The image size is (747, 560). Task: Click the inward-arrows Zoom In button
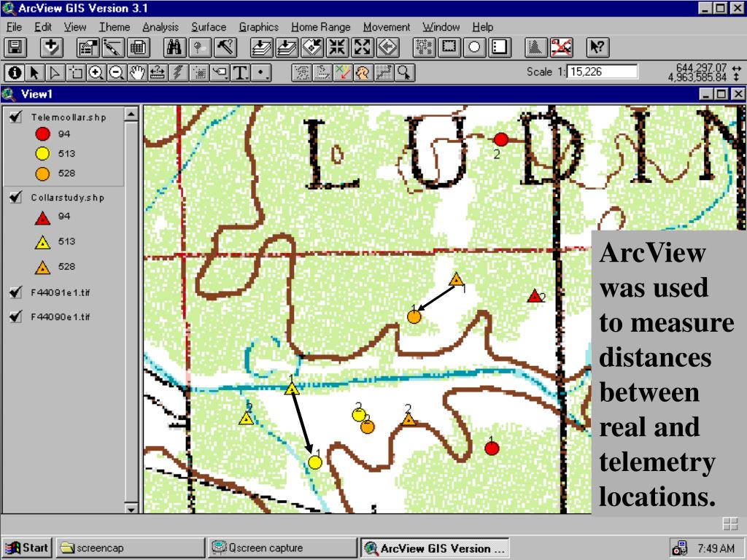point(337,47)
